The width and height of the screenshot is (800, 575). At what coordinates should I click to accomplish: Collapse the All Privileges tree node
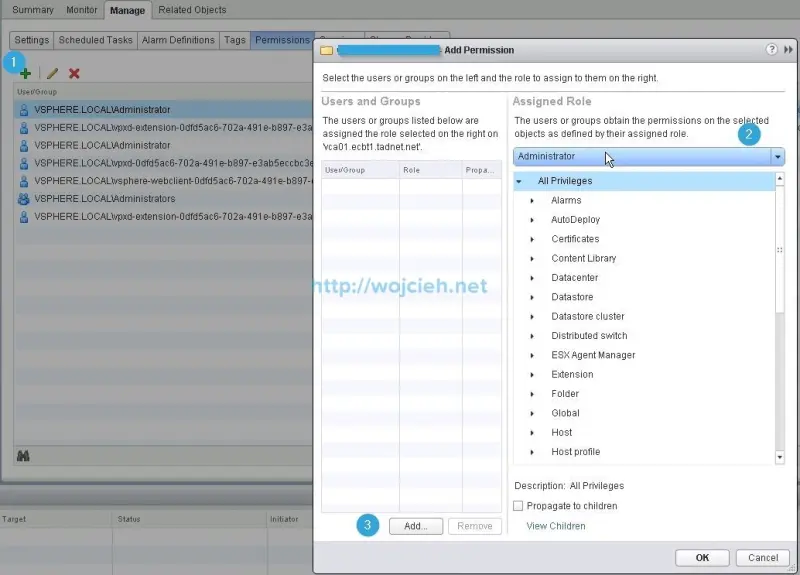[519, 181]
